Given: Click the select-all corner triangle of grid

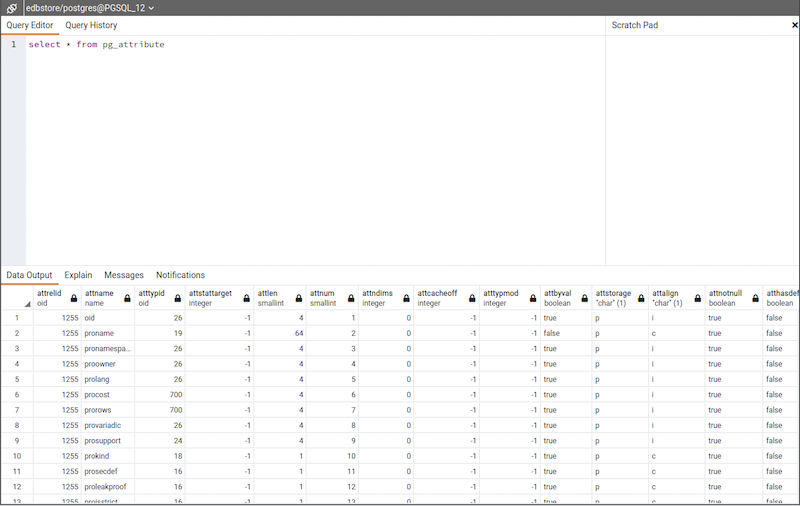Looking at the screenshot, I should click(28, 304).
